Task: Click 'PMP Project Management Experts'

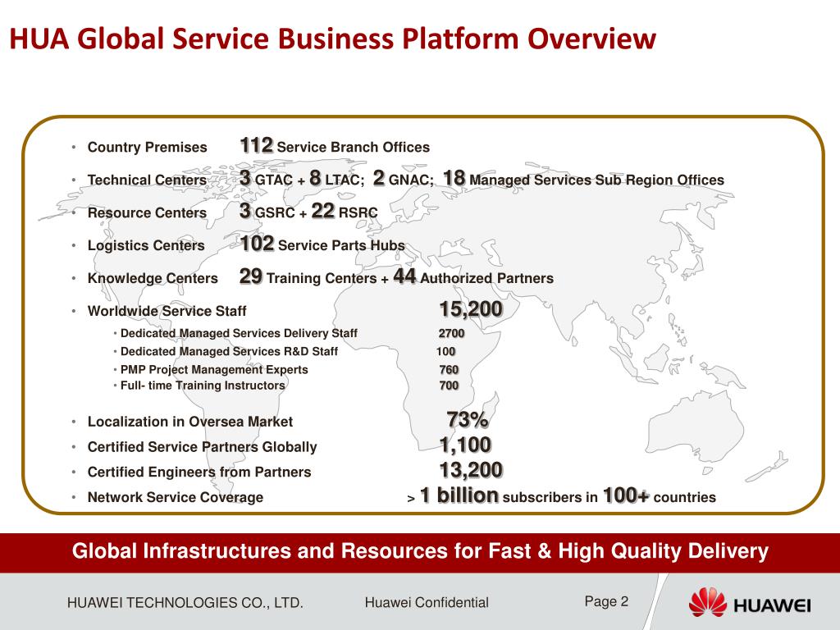Action: point(214,370)
